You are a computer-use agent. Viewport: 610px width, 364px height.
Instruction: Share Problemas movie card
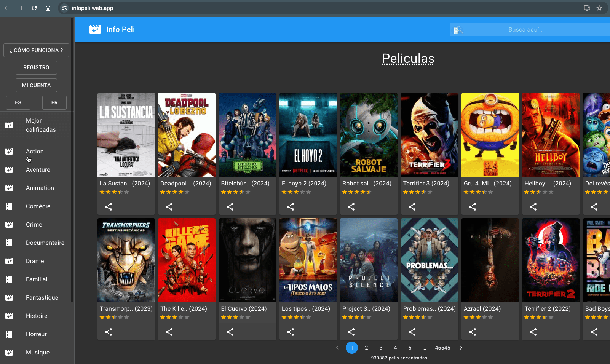coord(412,332)
